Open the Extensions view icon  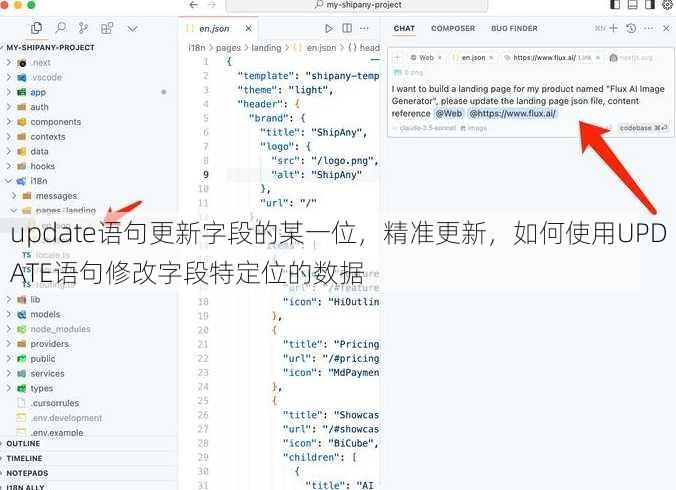pyautogui.click(x=107, y=28)
